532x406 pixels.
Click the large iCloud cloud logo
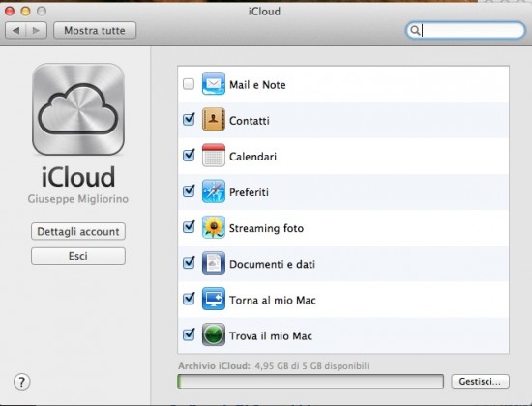pyautogui.click(x=78, y=109)
